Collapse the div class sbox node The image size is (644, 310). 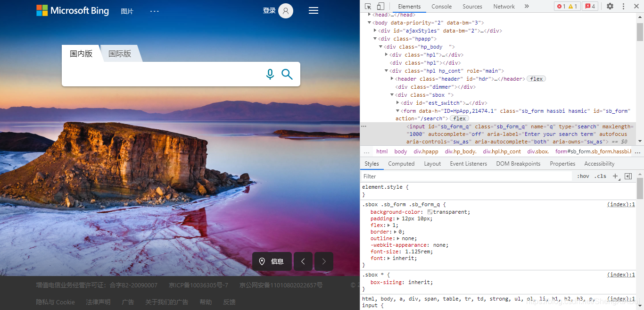[392, 95]
